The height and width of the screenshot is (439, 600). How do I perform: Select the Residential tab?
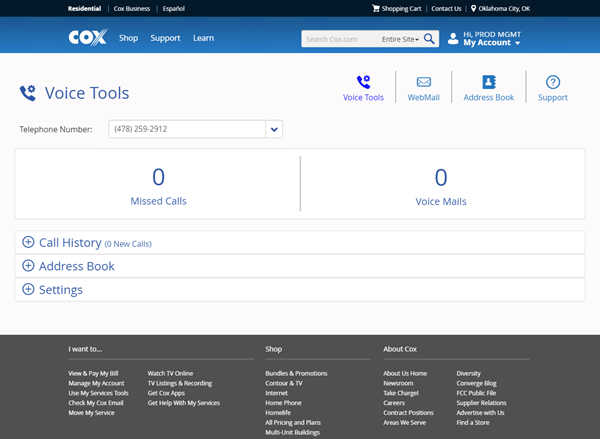(85, 8)
